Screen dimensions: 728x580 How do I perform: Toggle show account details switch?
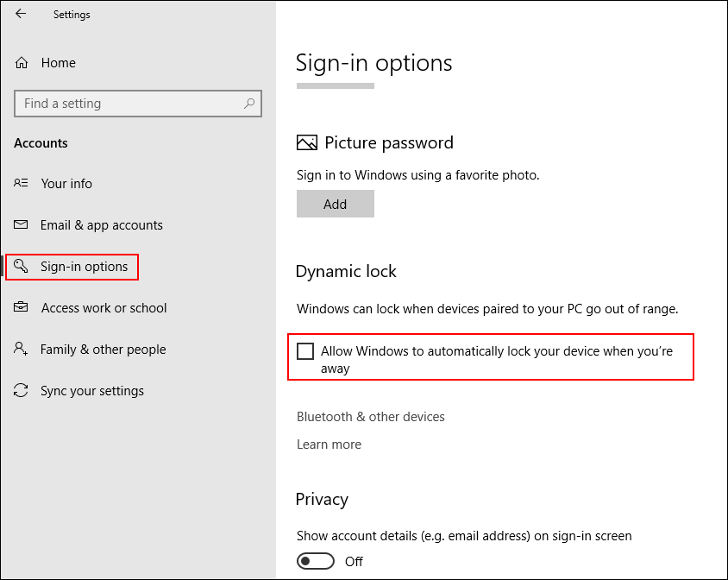point(316,561)
